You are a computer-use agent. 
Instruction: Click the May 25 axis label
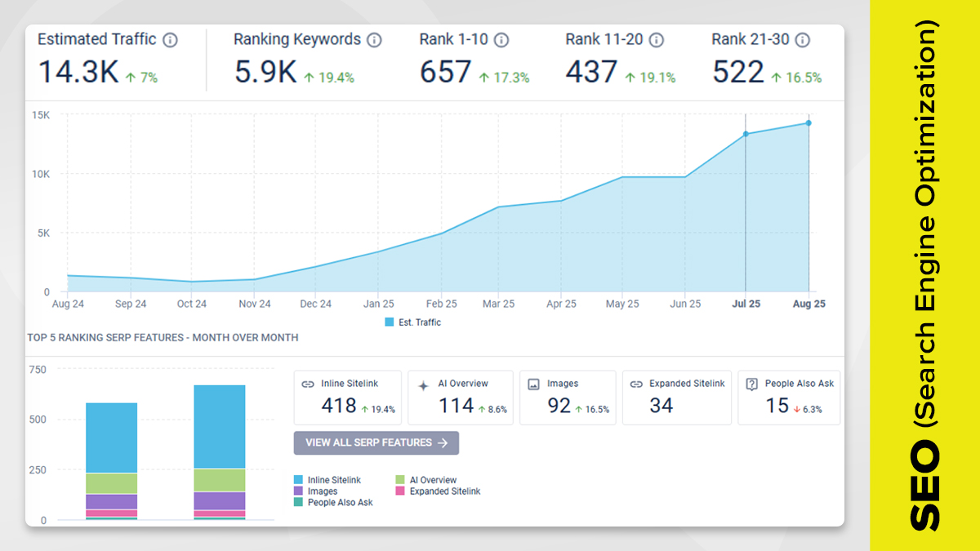click(x=622, y=304)
